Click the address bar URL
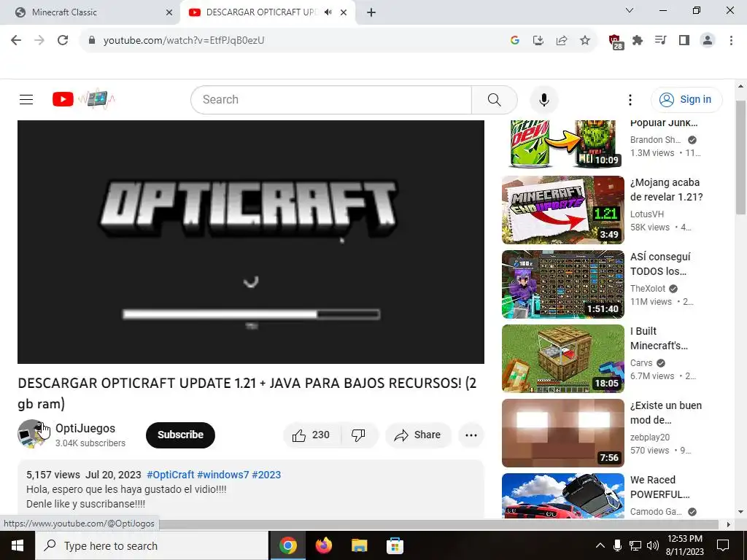 184,41
